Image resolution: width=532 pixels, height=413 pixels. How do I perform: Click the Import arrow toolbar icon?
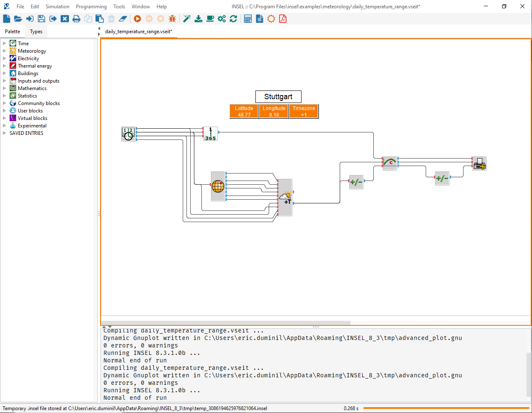(30, 19)
